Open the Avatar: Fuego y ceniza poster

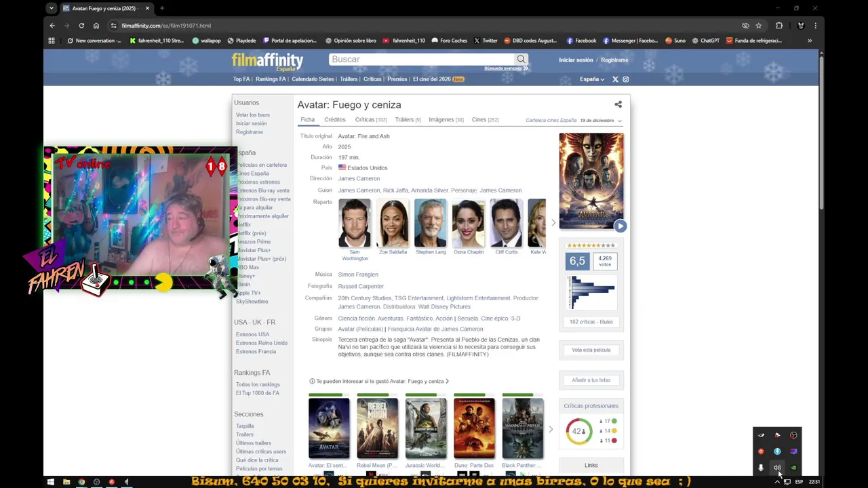coord(591,181)
